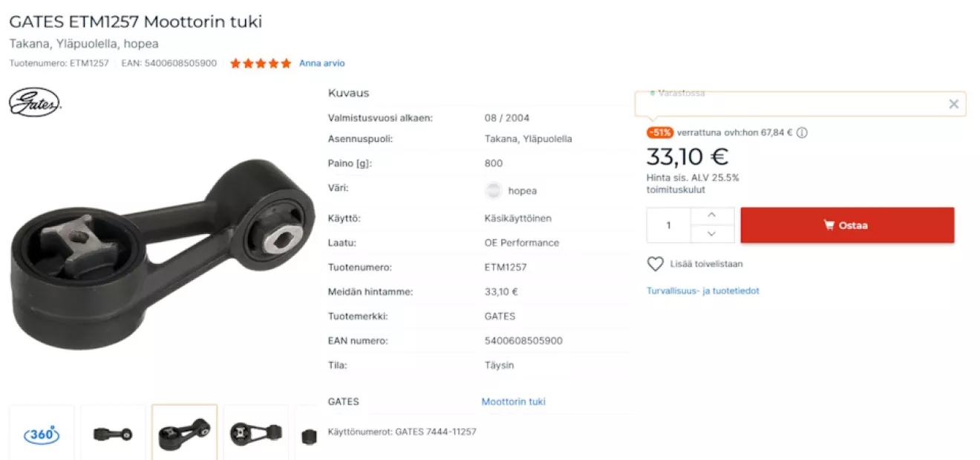Increase quantity with the up arrow
Image resolution: width=980 pixels, height=460 pixels.
[712, 216]
